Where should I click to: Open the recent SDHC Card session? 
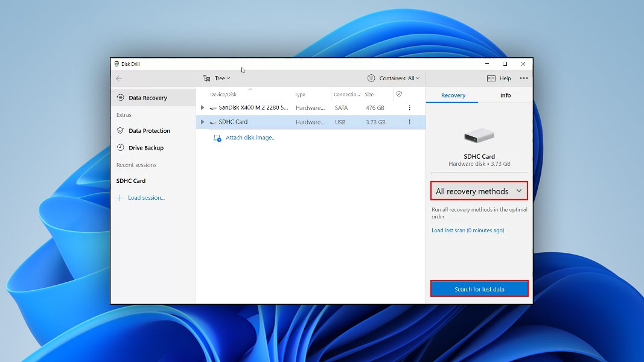coord(130,180)
